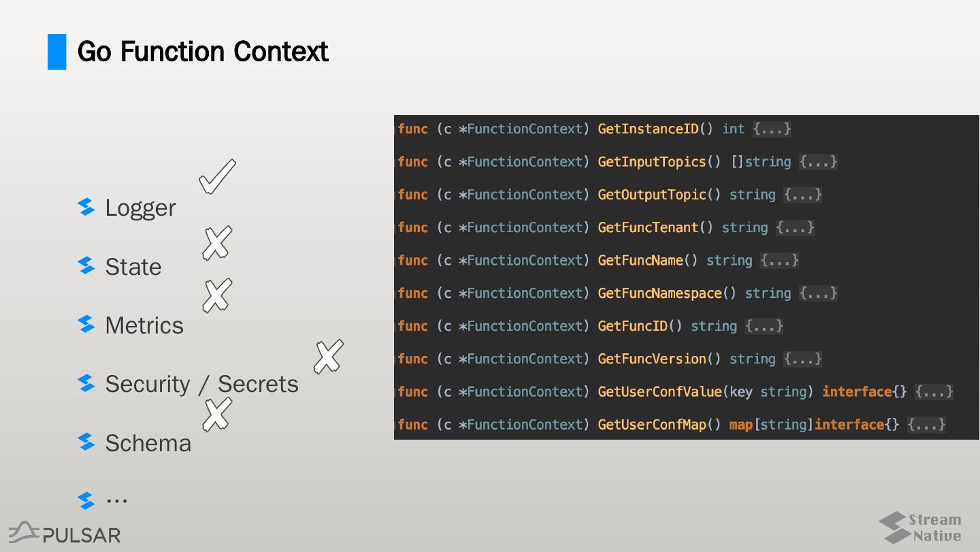Click the X mark above Metrics
The image size is (980, 552).
pyautogui.click(x=217, y=295)
